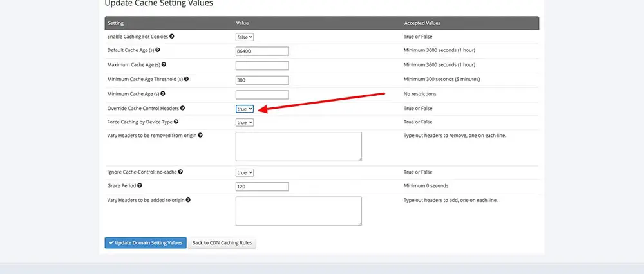Click help icon beside Minimum Cache Age Threshold
This screenshot has width=644, height=274.
pyautogui.click(x=187, y=78)
